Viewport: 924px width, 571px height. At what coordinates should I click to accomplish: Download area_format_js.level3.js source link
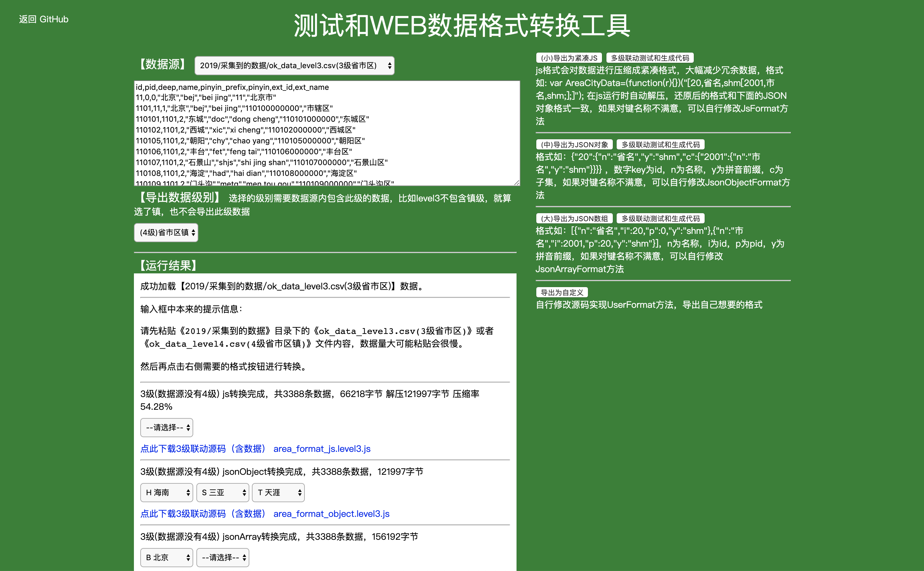point(255,449)
